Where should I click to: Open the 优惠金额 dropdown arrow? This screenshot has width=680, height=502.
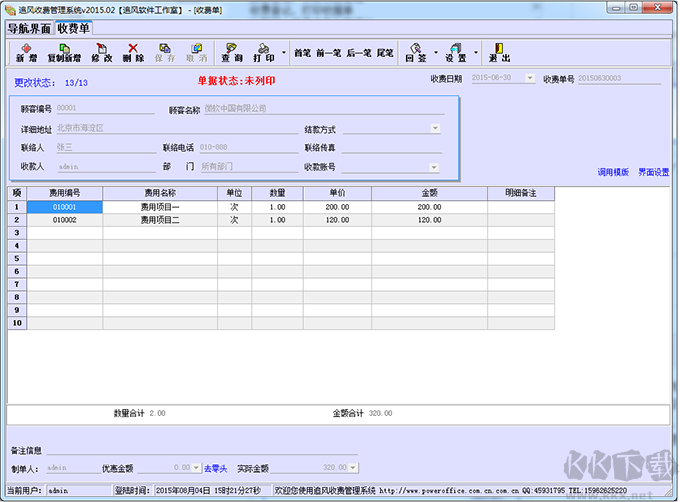click(x=195, y=467)
